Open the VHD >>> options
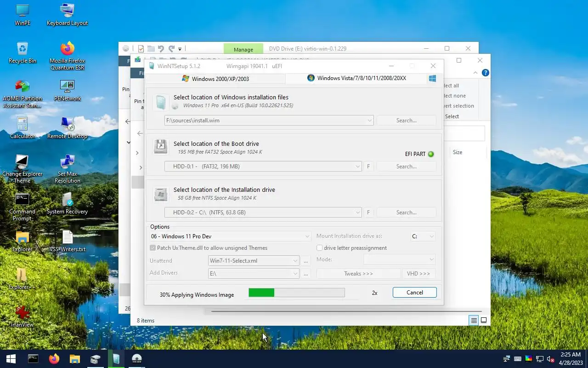 [418, 274]
